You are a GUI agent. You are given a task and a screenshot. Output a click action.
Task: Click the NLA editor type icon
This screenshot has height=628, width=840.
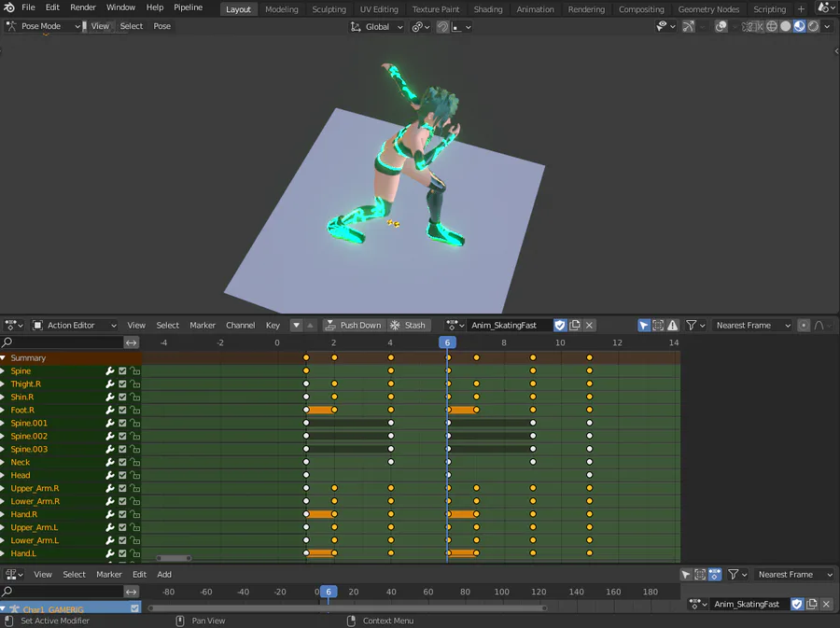pyautogui.click(x=13, y=575)
